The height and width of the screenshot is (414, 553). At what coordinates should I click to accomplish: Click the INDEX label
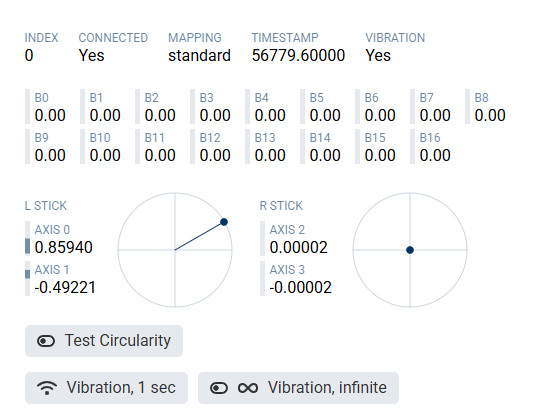(41, 38)
